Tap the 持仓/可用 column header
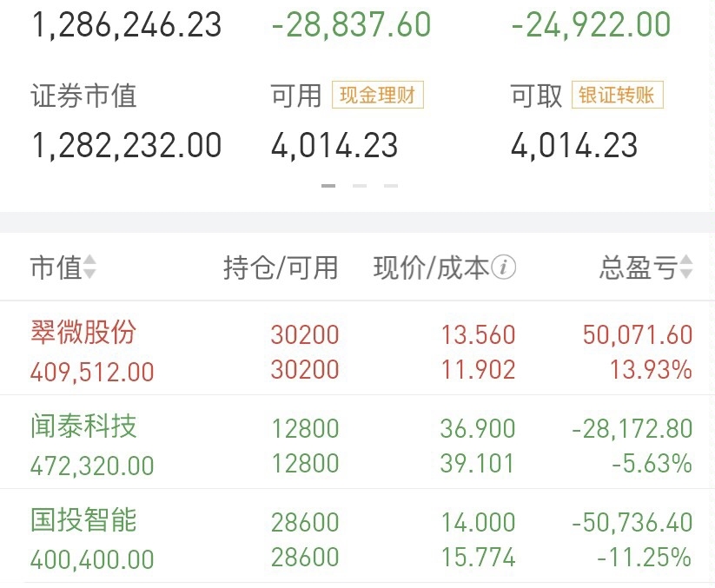This screenshot has width=715, height=588. point(281,268)
